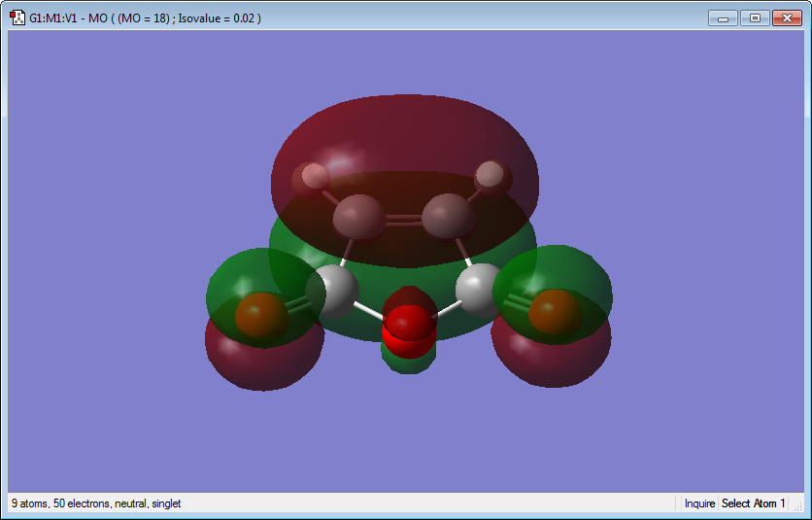Click the 'Inquire' status bar entry

click(699, 503)
